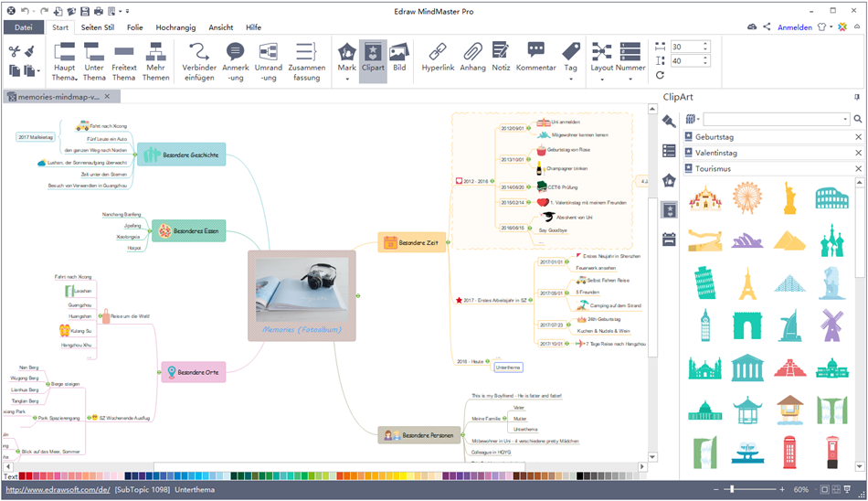Viewport: 868px width, 501px height.
Task: Open the format paintbrush sidebar panel
Action: pyautogui.click(x=669, y=121)
